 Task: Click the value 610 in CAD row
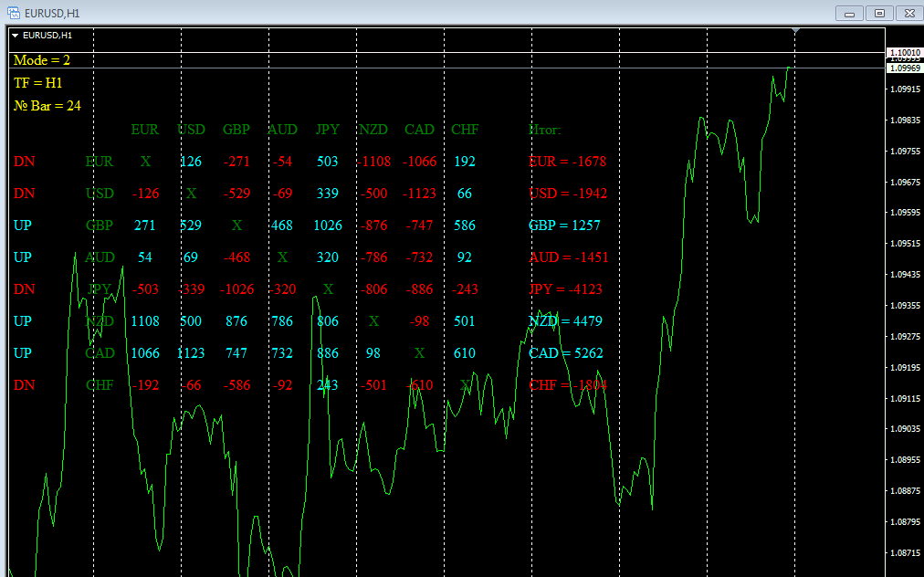[x=465, y=353]
